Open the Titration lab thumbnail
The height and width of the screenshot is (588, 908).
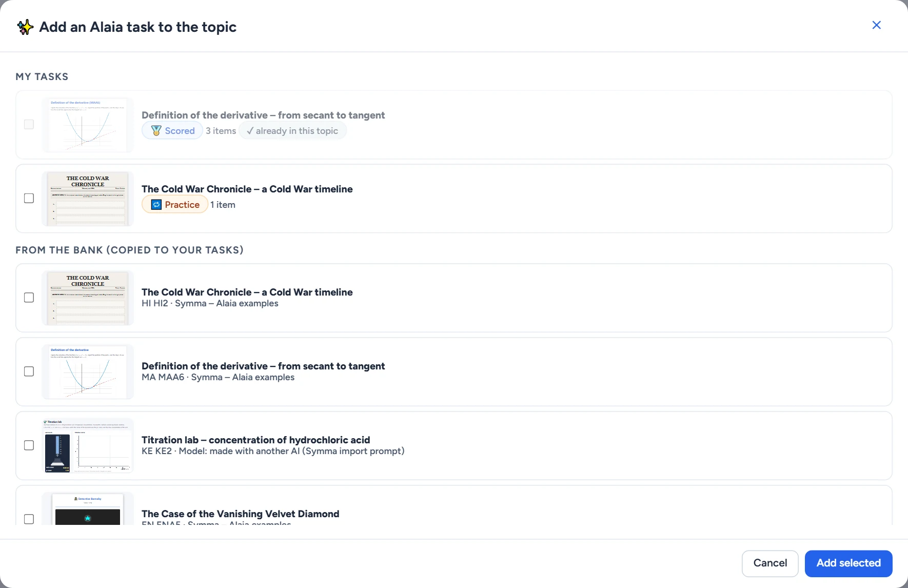[88, 446]
